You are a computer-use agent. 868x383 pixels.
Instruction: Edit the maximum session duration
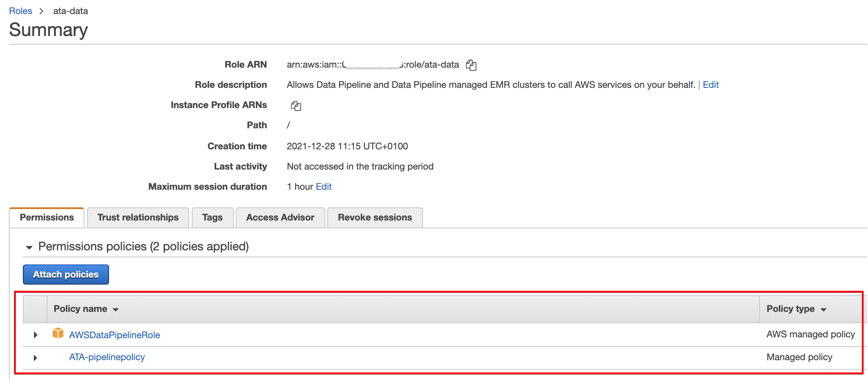point(324,187)
